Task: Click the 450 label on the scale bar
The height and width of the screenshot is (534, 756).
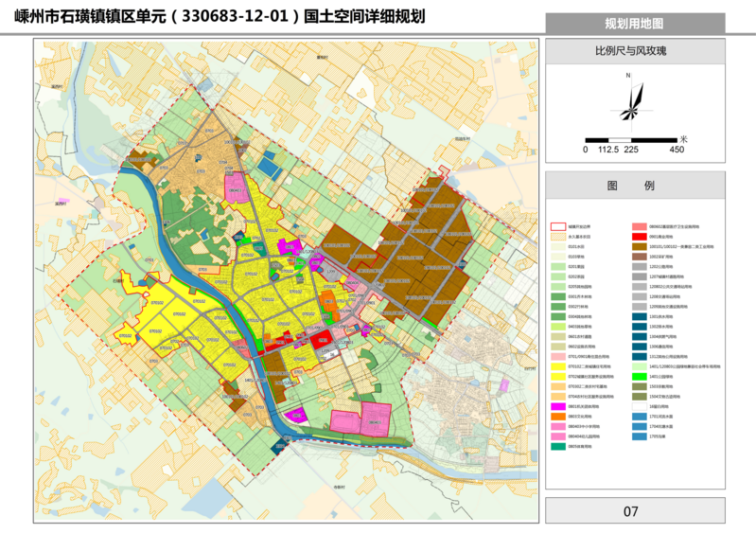Action: 677,150
